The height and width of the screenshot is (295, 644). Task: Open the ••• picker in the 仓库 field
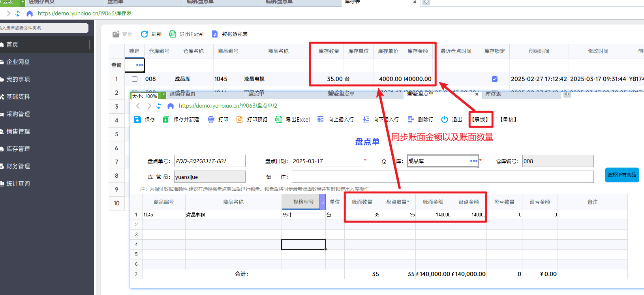[x=474, y=161]
